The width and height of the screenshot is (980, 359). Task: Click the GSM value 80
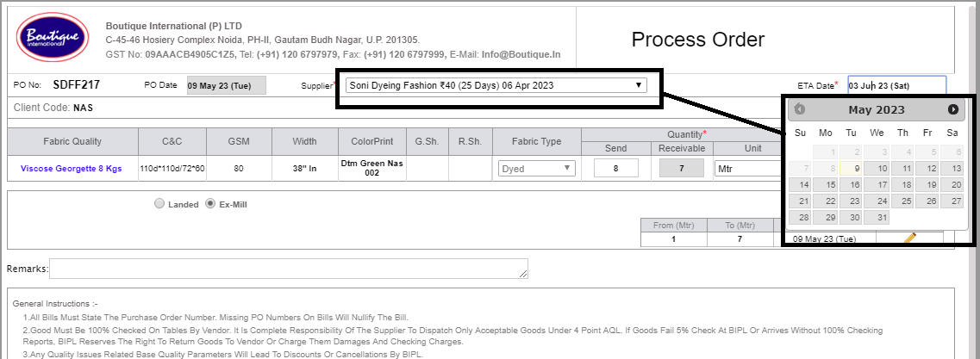point(239,169)
